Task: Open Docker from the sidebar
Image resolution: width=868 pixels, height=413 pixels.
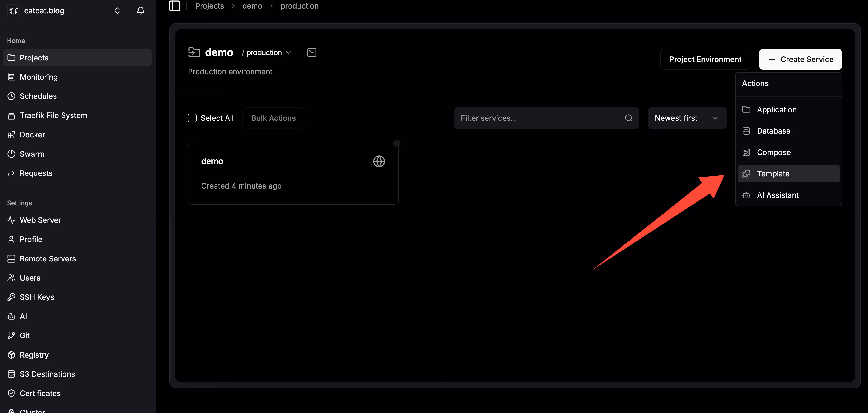Action: point(32,135)
